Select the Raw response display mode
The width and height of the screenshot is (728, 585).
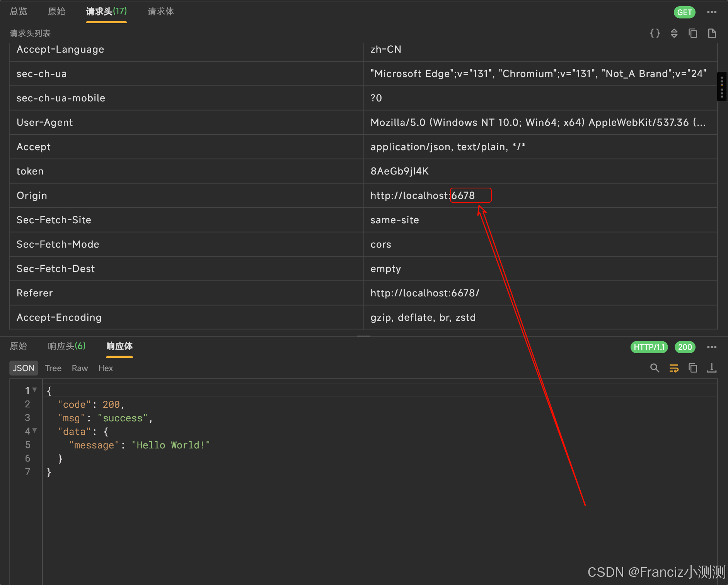[x=79, y=368]
